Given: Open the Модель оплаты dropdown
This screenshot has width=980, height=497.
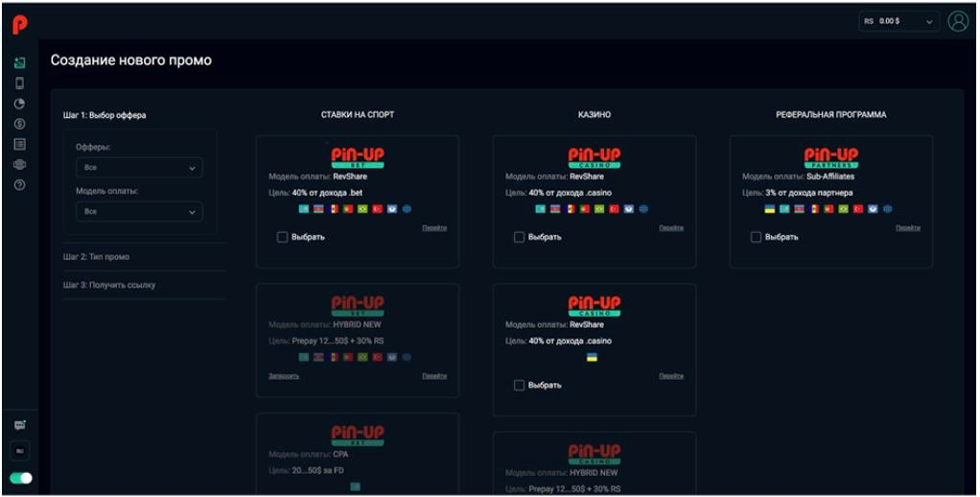Looking at the screenshot, I should coord(139,211).
